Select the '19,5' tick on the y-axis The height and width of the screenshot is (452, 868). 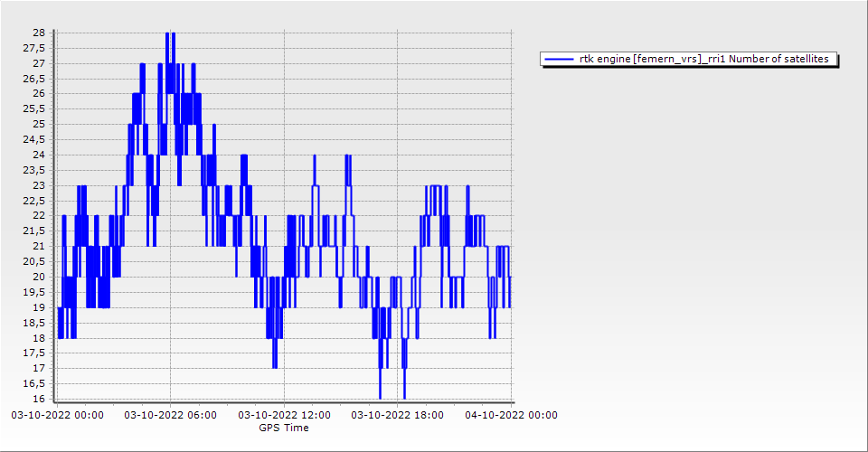pyautogui.click(x=34, y=292)
